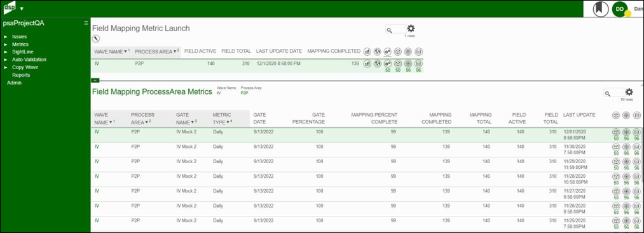The height and width of the screenshot is (233, 644).
Task: Click the DD user avatar
Action: (x=620, y=9)
